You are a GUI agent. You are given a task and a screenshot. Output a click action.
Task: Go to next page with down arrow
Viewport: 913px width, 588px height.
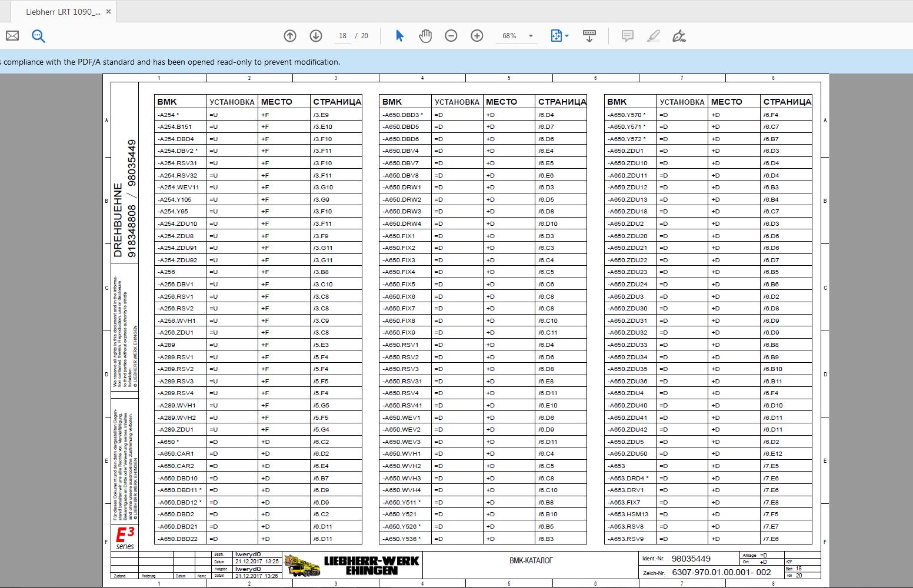click(x=316, y=36)
